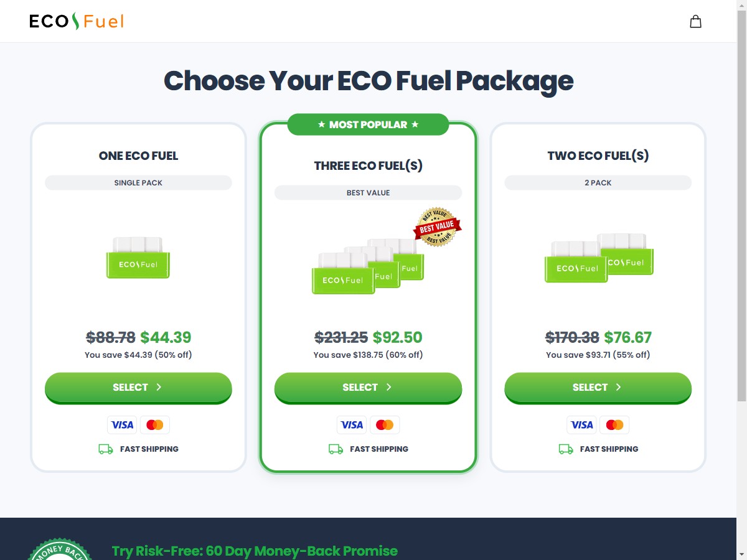Screen dimensions: 747x560
Task: Click the fast shipping truck icon in middle card
Action: (336, 449)
